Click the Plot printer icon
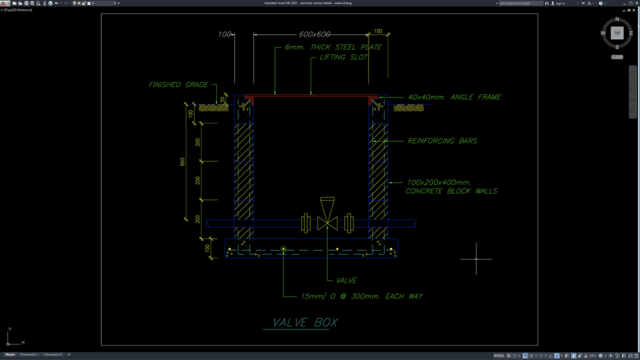This screenshot has height=360, width=640. [x=51, y=3]
